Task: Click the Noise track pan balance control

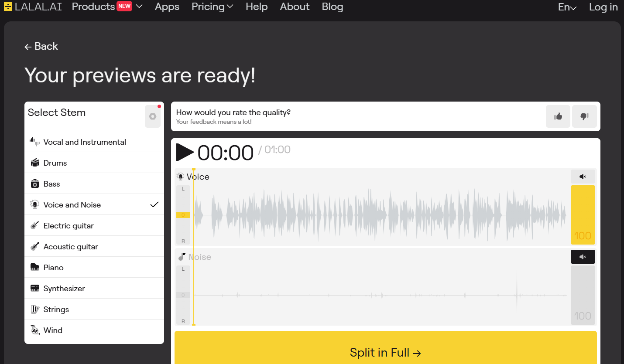Action: [183, 295]
